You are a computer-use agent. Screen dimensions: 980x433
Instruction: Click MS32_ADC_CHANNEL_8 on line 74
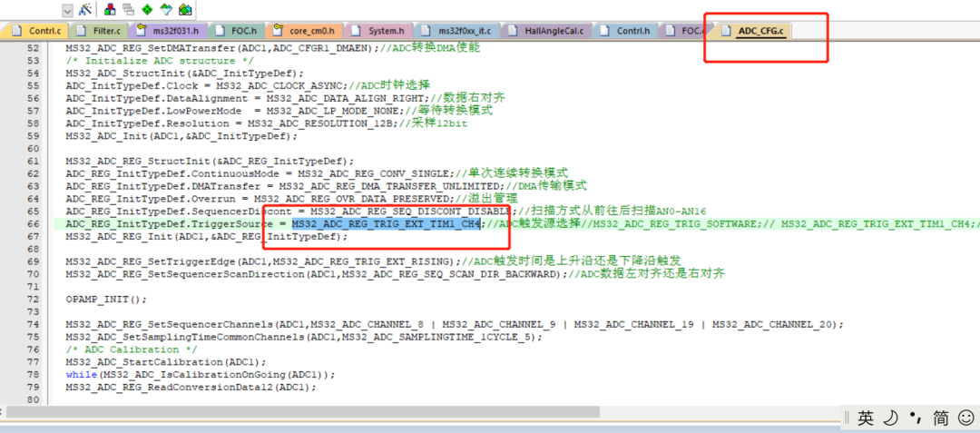367,324
